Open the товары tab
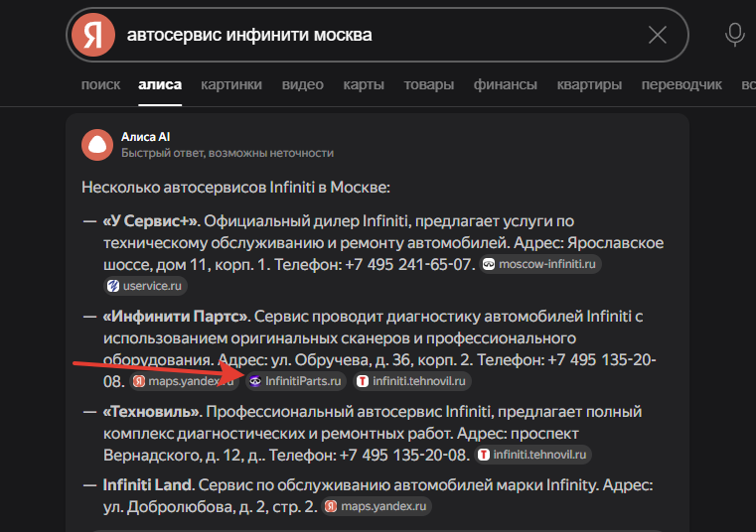The image size is (756, 532). [x=429, y=84]
